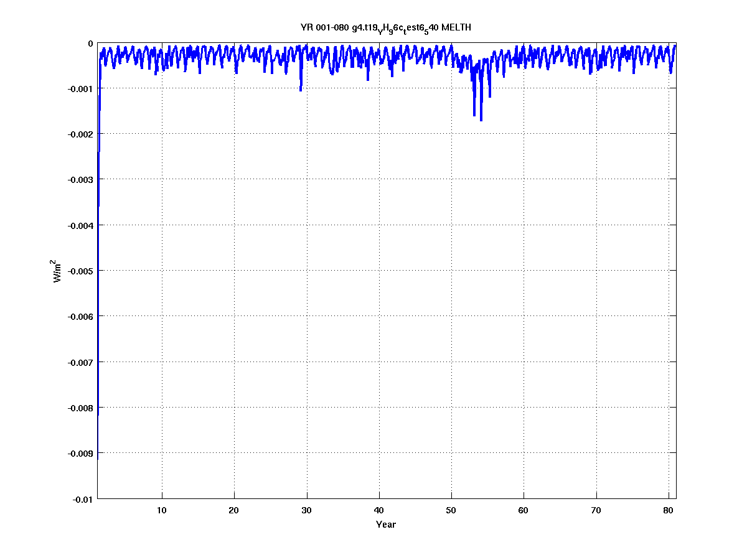Click y-axis tick label -0.006
747x560 pixels.
click(81, 317)
